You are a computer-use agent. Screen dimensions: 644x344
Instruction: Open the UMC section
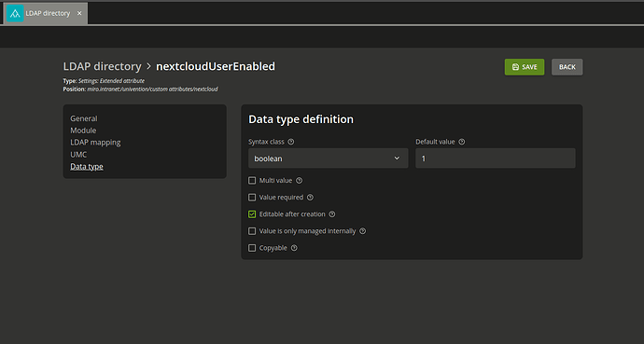(x=78, y=155)
